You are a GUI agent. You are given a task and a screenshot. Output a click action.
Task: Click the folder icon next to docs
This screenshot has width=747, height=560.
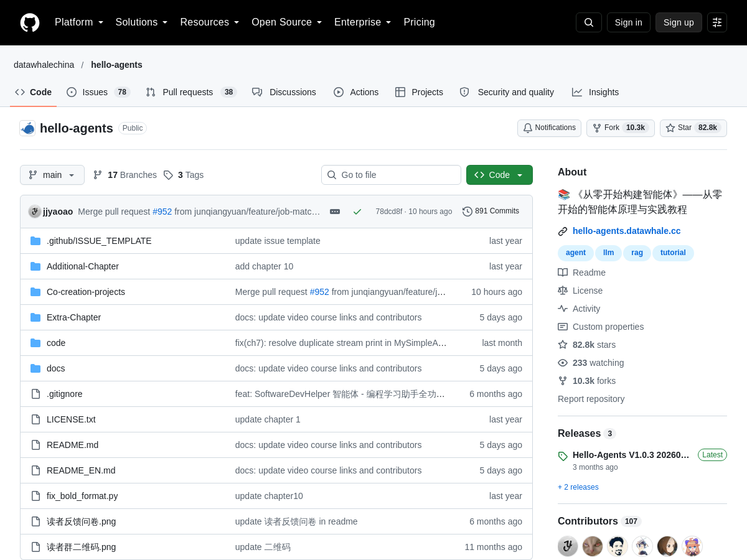point(35,368)
